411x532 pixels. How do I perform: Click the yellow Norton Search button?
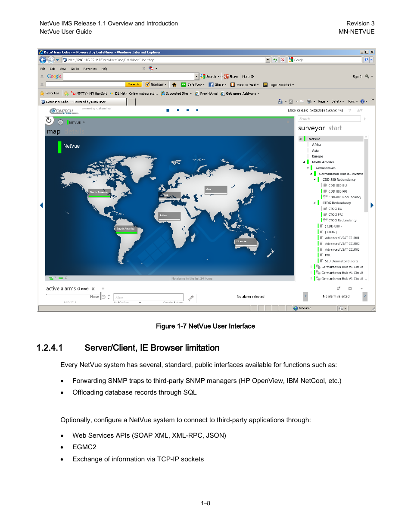[134, 84]
